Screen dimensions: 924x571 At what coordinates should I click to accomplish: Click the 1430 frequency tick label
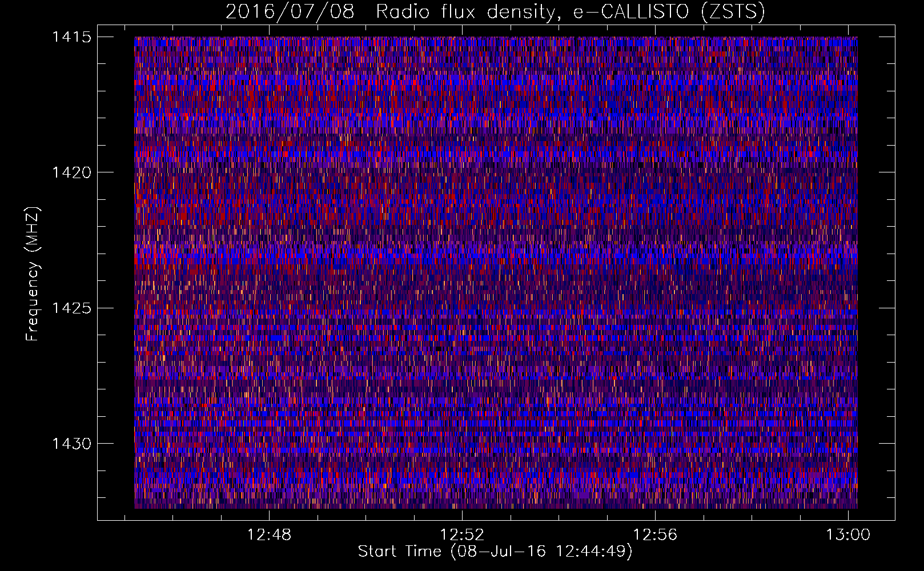click(71, 444)
